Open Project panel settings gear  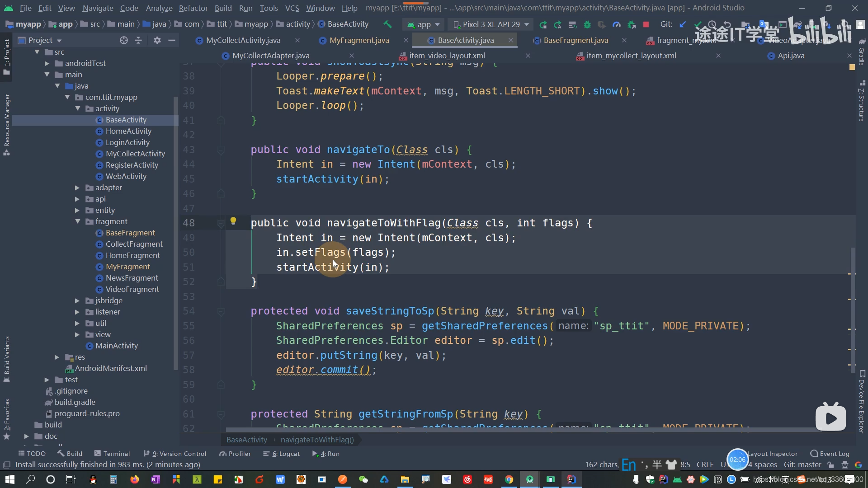[x=157, y=40]
